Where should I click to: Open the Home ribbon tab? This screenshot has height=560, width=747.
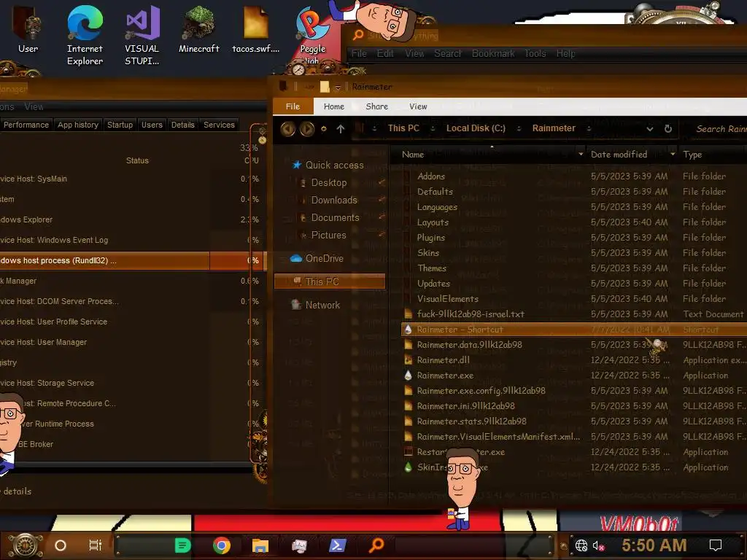click(334, 106)
